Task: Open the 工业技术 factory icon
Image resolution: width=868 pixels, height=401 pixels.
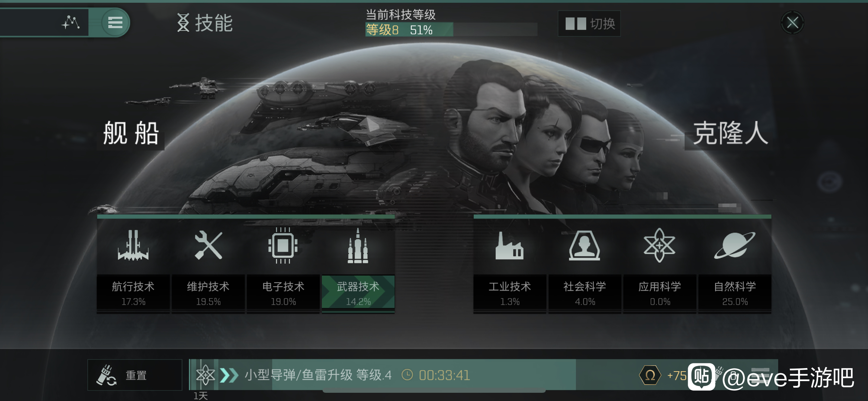Action: point(509,245)
